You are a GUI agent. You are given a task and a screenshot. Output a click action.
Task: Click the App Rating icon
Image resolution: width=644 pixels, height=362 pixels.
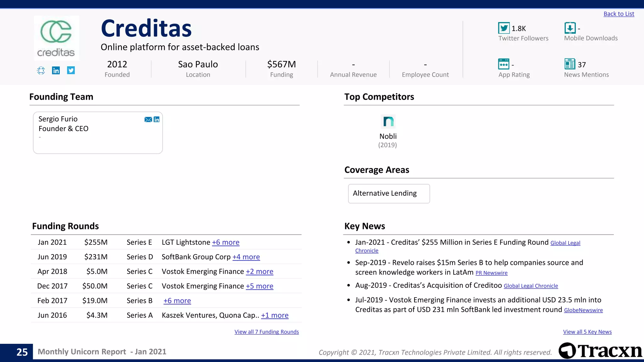point(504,64)
